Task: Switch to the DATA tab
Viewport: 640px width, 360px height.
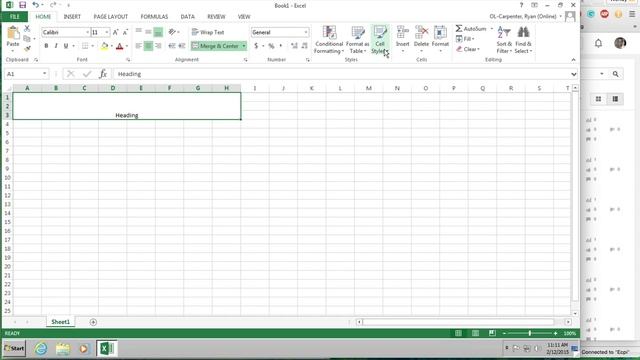Action: pos(188,16)
